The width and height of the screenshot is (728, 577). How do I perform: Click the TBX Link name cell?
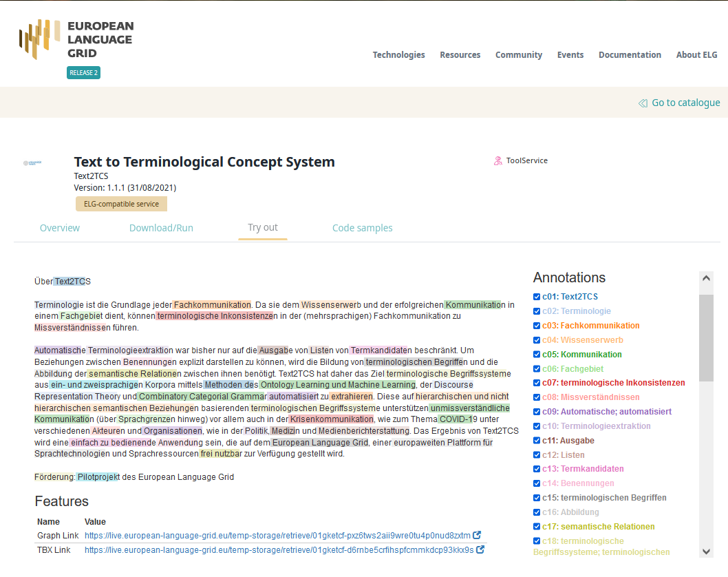[54, 549]
